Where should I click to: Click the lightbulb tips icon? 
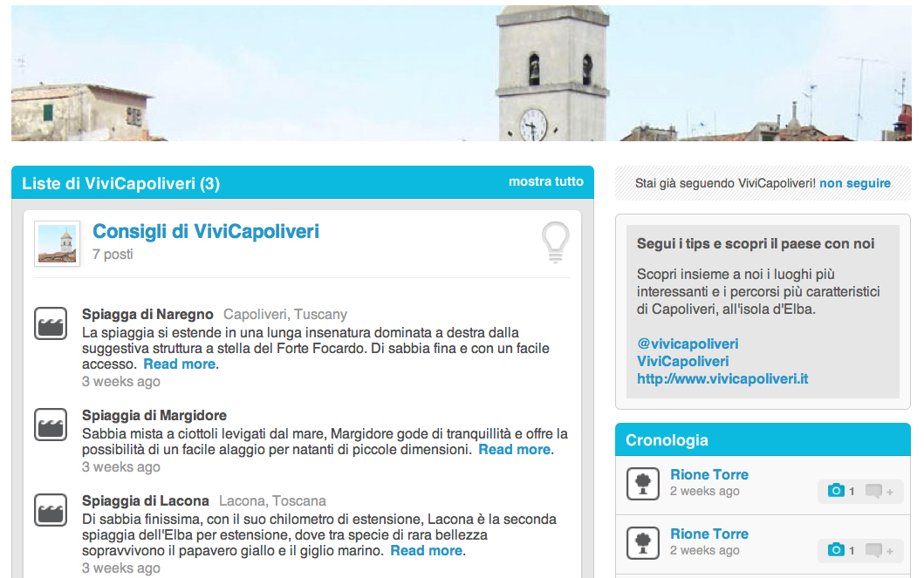click(x=555, y=241)
